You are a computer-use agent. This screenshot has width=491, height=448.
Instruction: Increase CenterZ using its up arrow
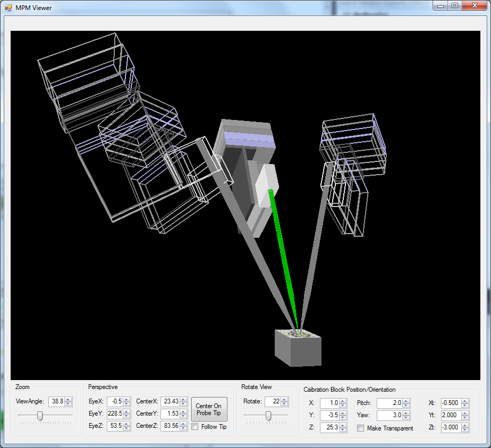point(183,424)
